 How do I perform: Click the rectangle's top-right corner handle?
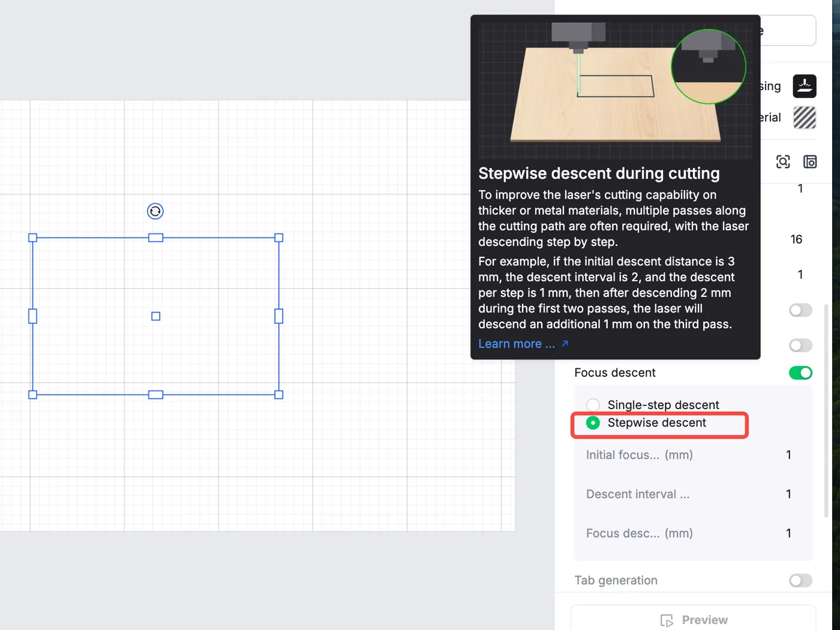point(279,238)
